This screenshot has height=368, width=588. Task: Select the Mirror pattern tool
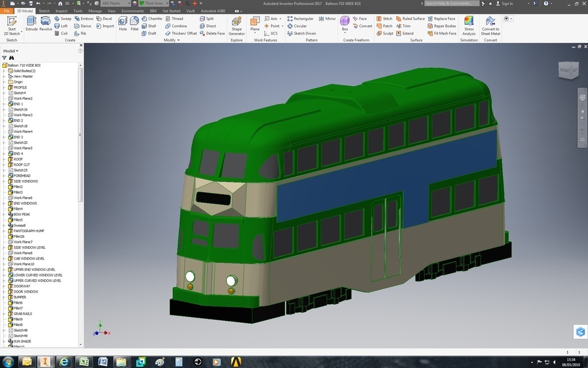pos(327,18)
